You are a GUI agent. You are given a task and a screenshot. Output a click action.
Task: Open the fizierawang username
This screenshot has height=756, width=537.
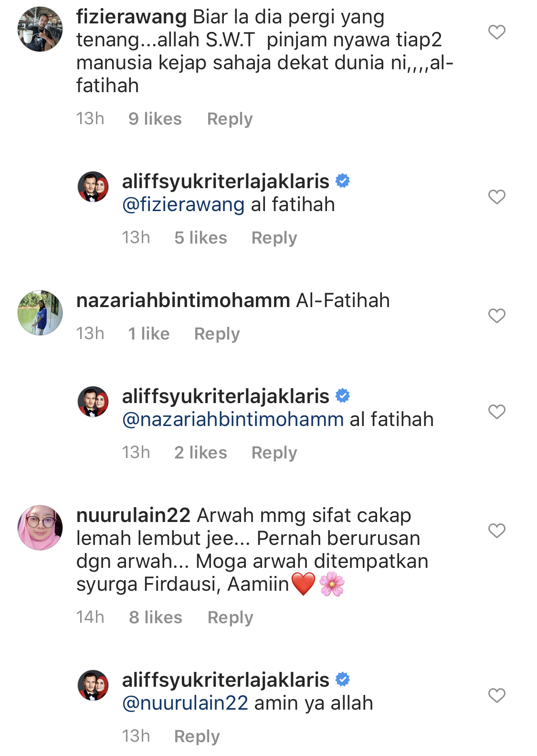[x=131, y=17]
